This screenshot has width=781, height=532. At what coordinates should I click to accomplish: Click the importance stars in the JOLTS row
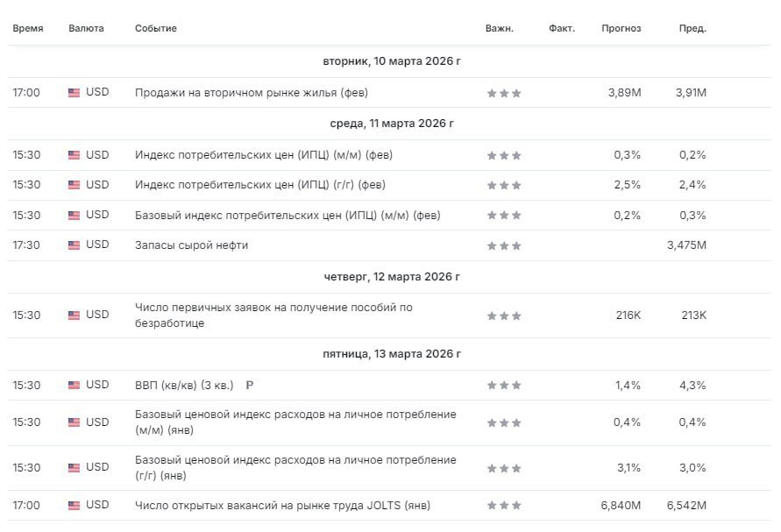(x=504, y=507)
